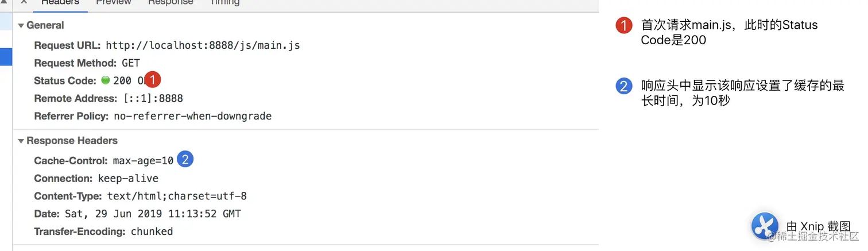Click the green status code indicator dot
Image resolution: width=868 pixels, height=251 pixels.
coord(105,80)
